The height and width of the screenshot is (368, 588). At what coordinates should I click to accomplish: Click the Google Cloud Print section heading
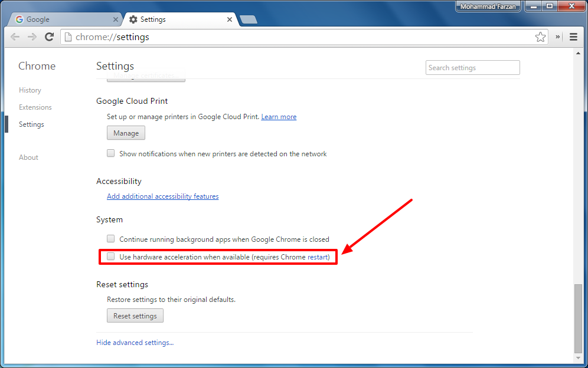(x=132, y=101)
